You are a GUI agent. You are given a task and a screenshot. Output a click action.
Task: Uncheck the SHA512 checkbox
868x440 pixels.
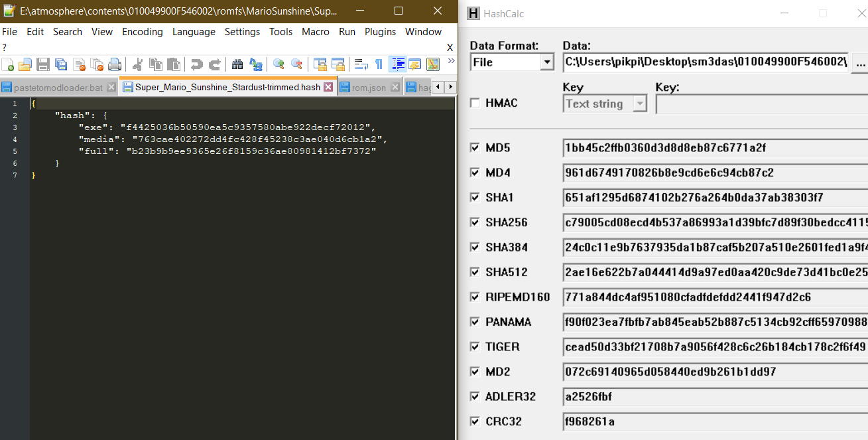pyautogui.click(x=475, y=272)
